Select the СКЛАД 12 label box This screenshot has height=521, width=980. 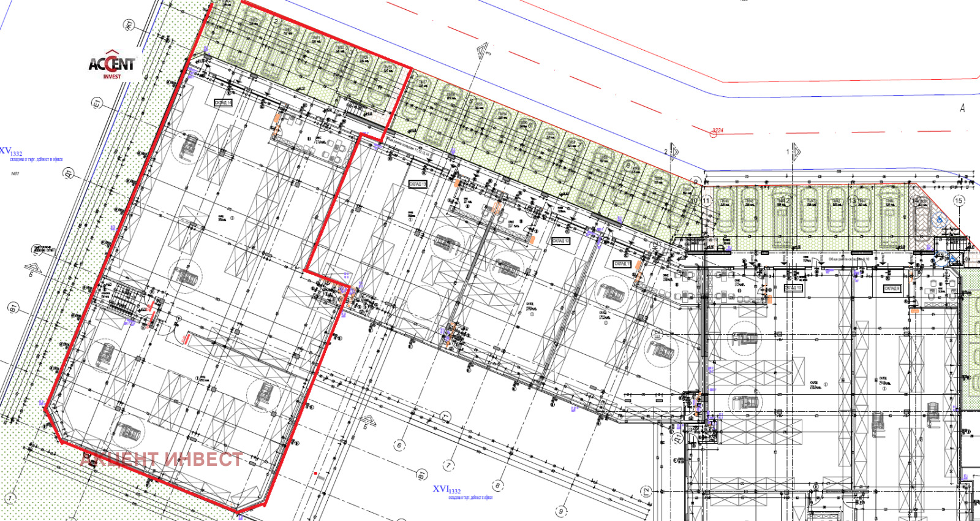pyautogui.click(x=560, y=241)
